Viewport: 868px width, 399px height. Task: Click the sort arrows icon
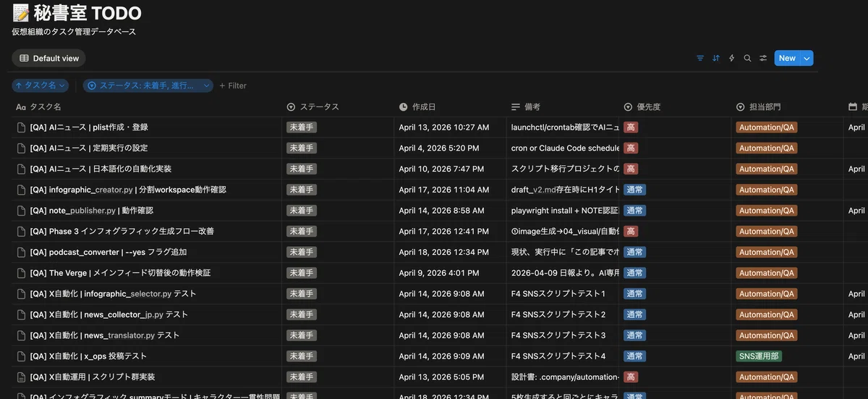(716, 58)
